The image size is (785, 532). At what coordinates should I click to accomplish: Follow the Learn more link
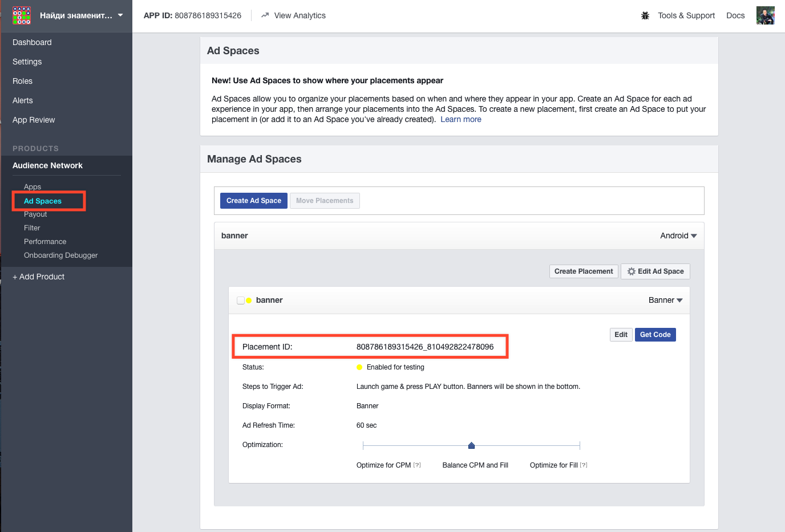(x=461, y=119)
